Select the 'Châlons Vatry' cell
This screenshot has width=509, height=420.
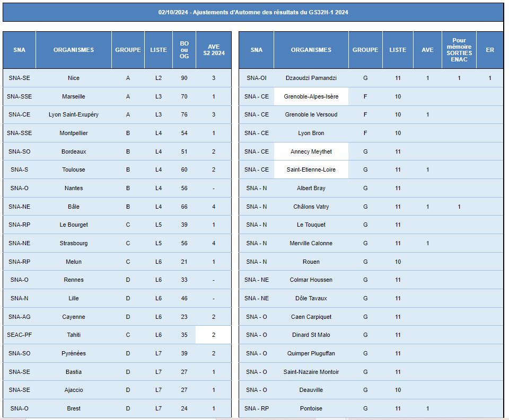coord(311,207)
